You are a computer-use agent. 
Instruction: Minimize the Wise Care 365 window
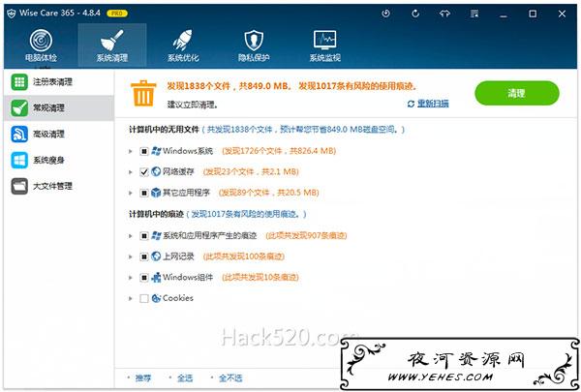click(x=504, y=15)
